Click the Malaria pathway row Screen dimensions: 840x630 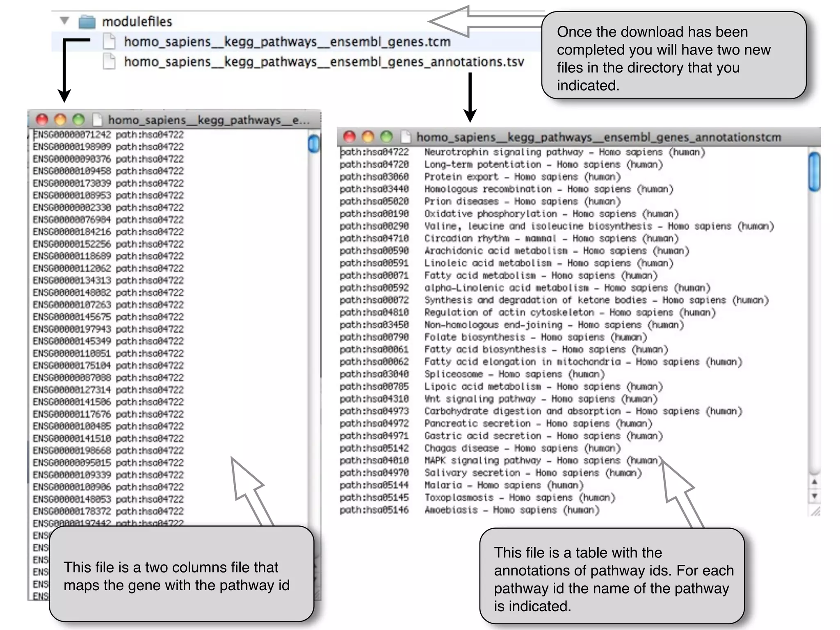(x=462, y=485)
